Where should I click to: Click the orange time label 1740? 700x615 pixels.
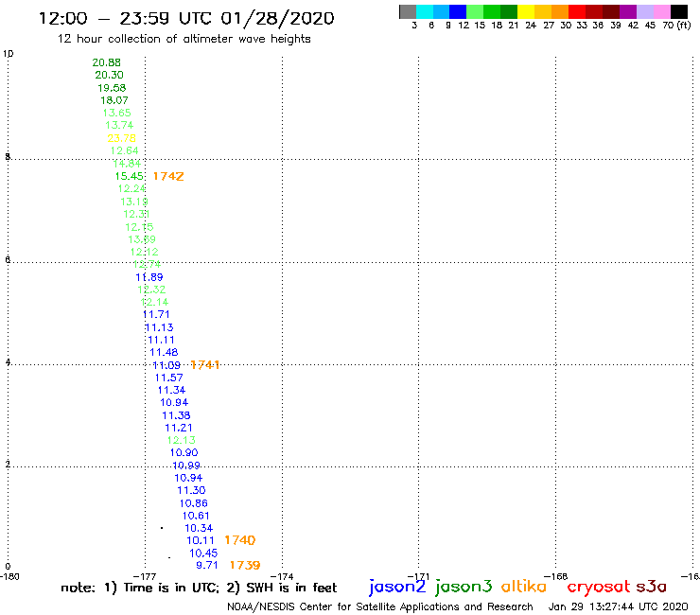coord(239,540)
